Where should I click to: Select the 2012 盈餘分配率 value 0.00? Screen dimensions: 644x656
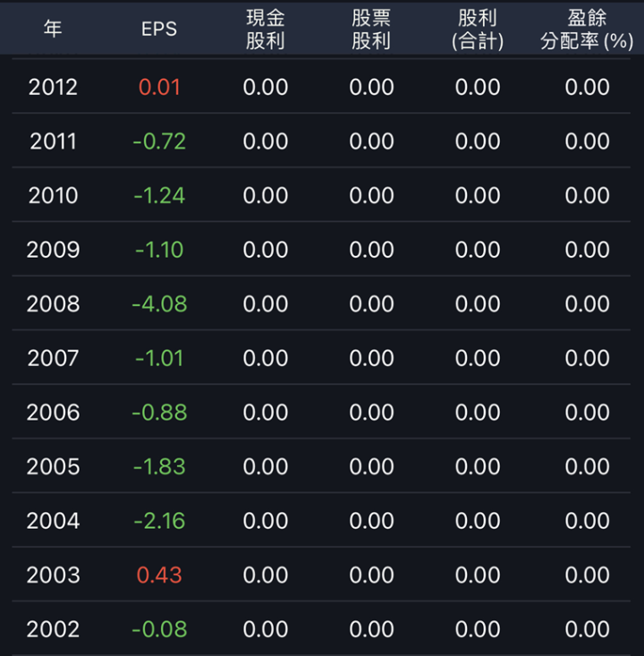(x=587, y=87)
